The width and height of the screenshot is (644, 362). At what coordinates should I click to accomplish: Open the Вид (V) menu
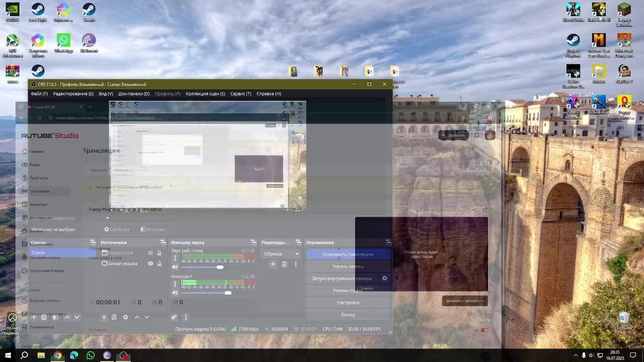pos(106,94)
